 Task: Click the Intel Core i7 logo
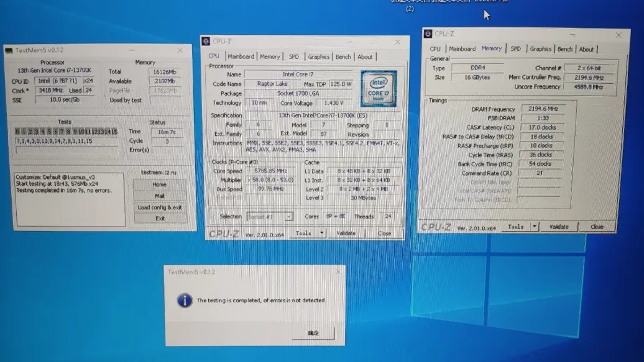coord(379,89)
